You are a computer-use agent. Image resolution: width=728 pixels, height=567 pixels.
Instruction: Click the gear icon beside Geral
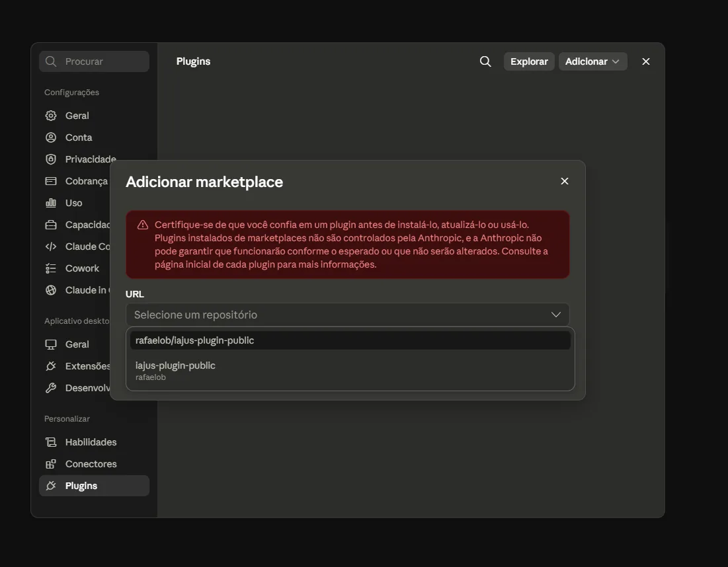tap(51, 116)
